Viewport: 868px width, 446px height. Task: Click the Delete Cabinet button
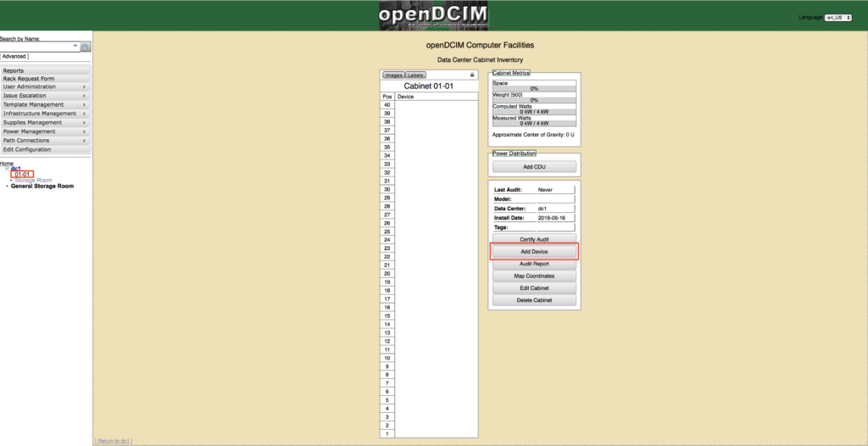[534, 300]
